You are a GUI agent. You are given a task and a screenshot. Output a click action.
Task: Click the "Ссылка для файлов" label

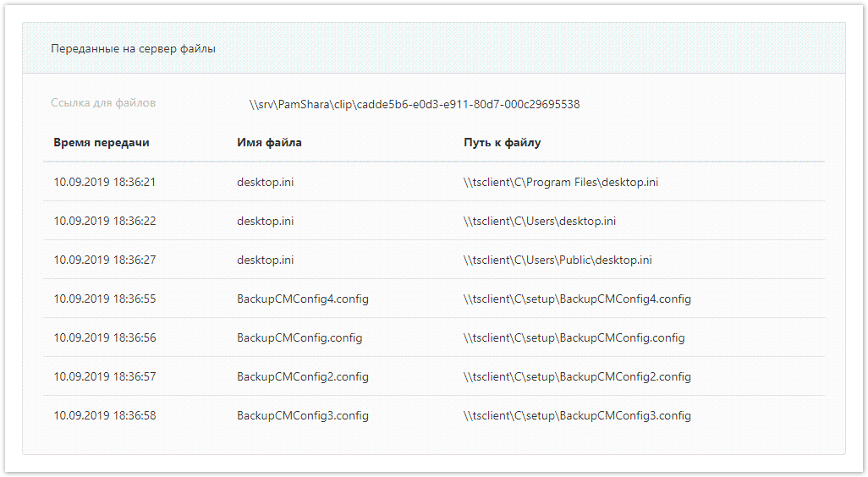pos(103,103)
